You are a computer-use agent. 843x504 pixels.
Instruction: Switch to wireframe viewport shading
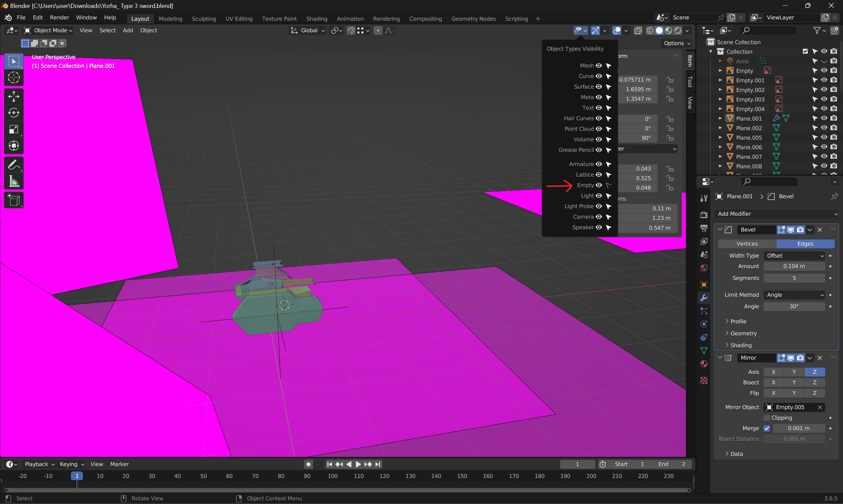coord(650,31)
